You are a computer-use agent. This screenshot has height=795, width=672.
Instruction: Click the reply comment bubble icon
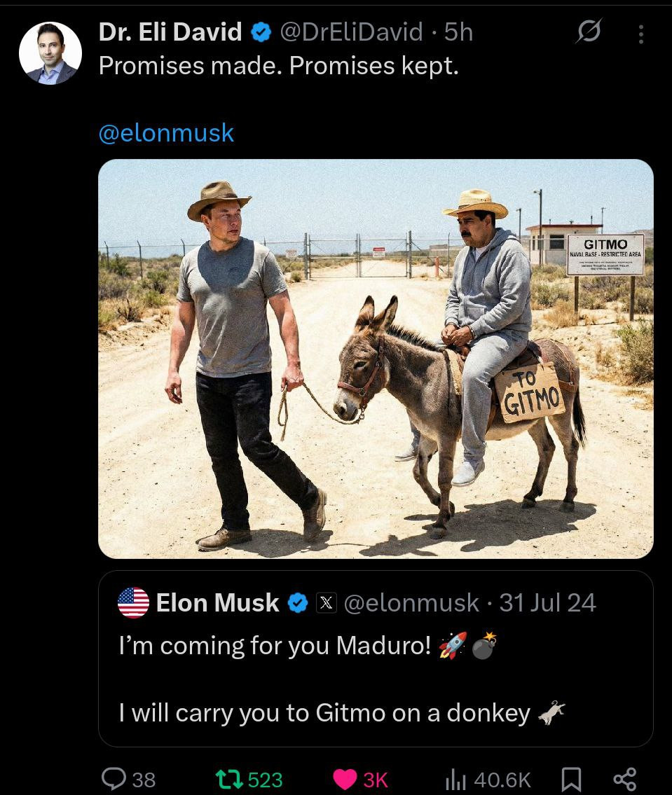(x=114, y=778)
